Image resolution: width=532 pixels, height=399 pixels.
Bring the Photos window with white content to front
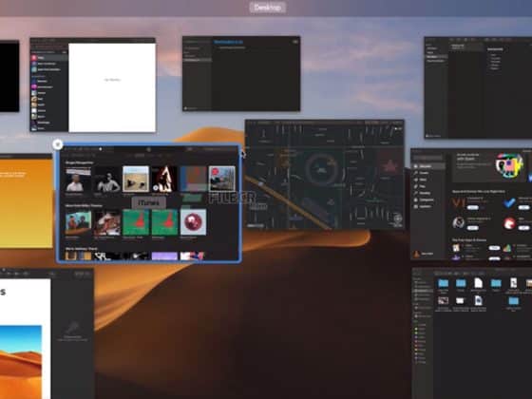(93, 85)
